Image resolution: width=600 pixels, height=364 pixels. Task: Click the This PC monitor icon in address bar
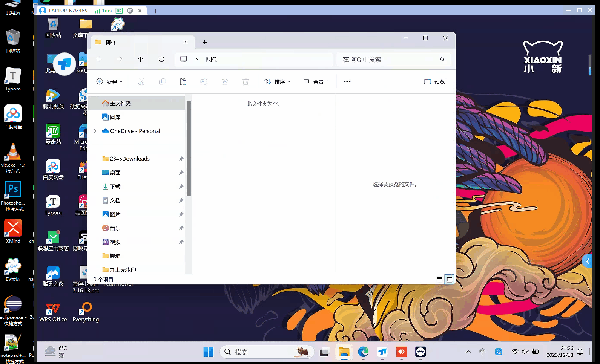pos(184,59)
